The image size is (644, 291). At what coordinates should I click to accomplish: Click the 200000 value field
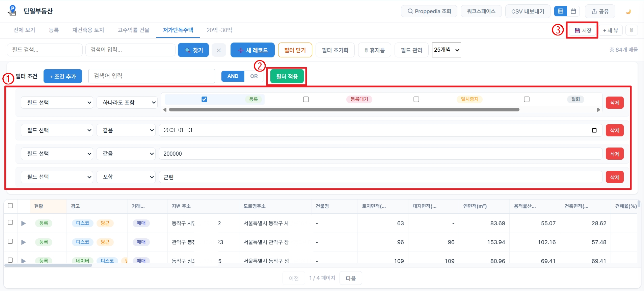(380, 154)
